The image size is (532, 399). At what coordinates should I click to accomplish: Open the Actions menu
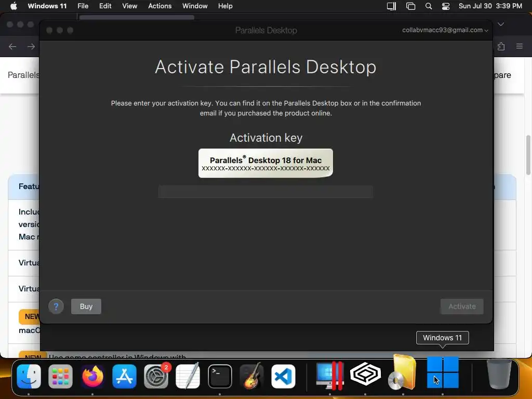coord(160,6)
